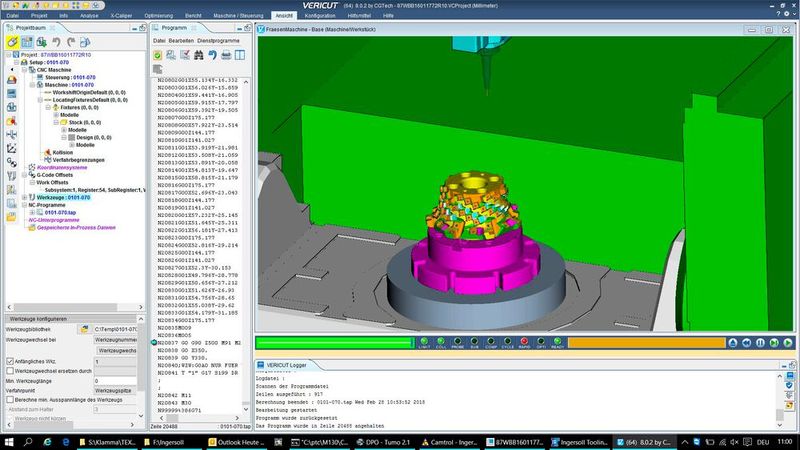Collapse the Fixtures (0, 0, 0) node
The height and width of the screenshot is (450, 800).
(x=48, y=108)
